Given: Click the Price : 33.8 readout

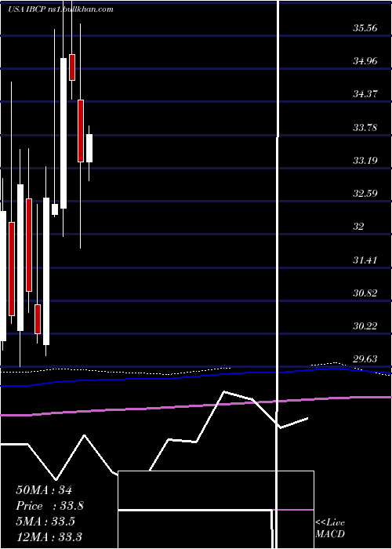Looking at the screenshot, I should [49, 506].
